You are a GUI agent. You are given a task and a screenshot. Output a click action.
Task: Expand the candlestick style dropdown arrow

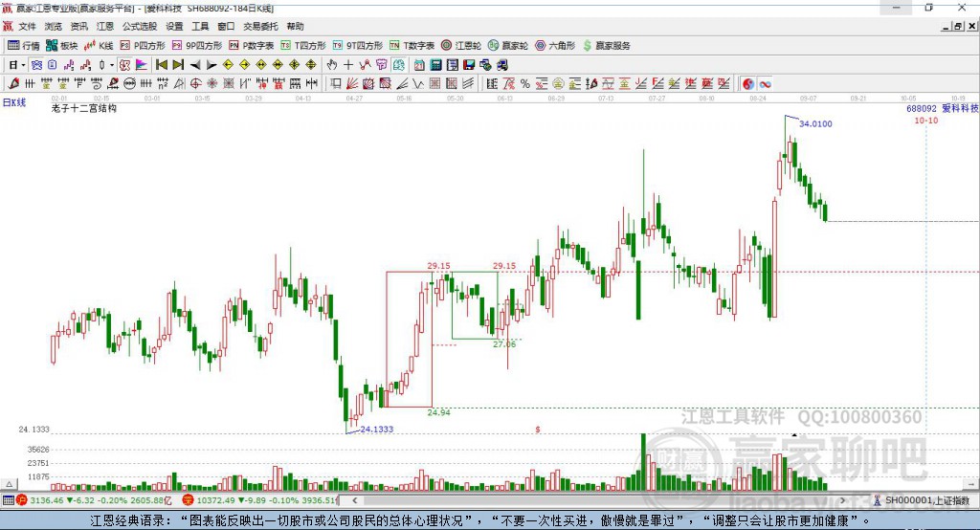coord(112,65)
